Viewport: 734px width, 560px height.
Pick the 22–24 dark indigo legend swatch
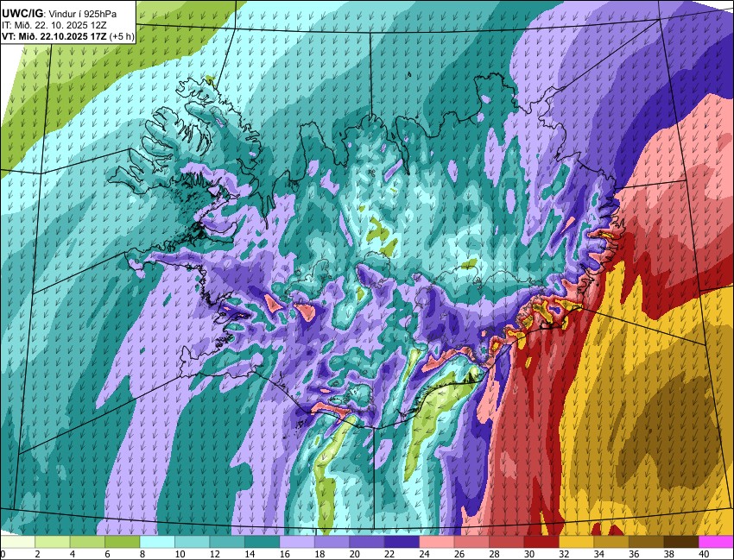(402, 542)
